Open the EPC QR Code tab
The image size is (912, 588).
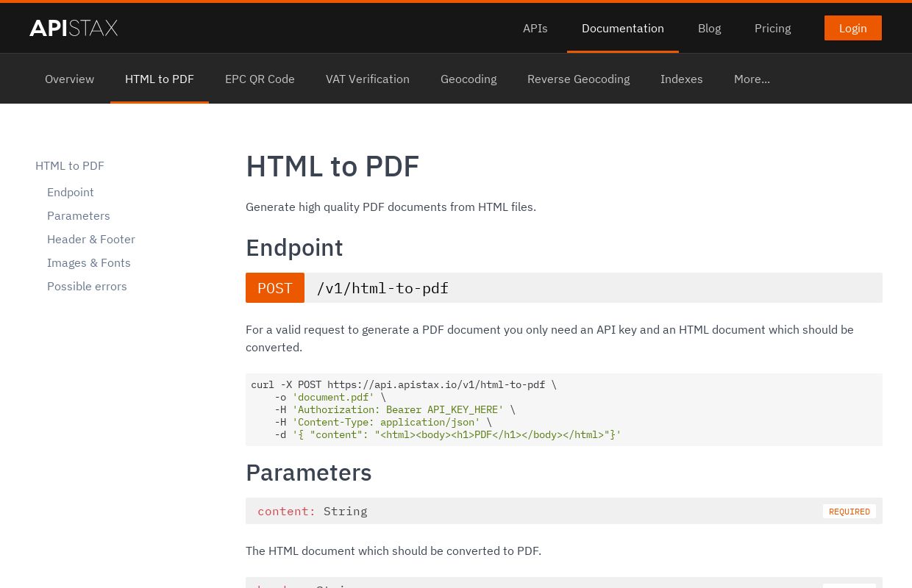pyautogui.click(x=260, y=79)
